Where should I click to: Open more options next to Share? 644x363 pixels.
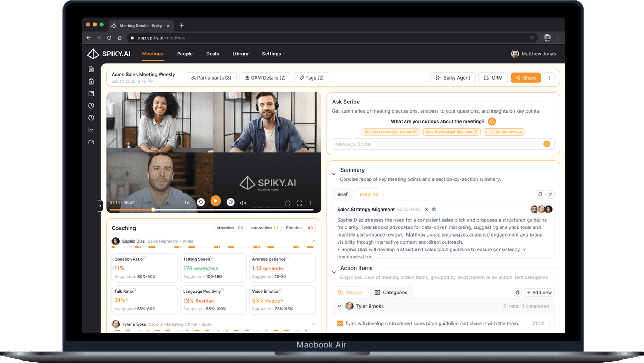[549, 78]
